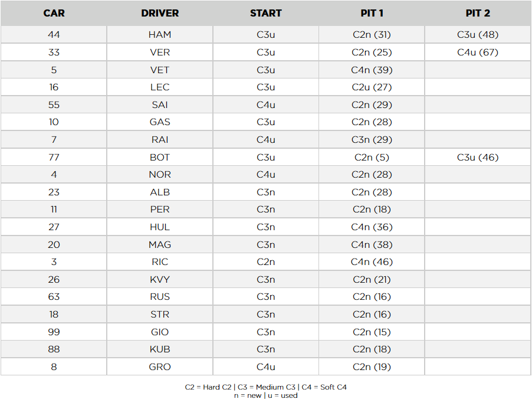
Task: Click car number 99 cell
Action: point(54,332)
